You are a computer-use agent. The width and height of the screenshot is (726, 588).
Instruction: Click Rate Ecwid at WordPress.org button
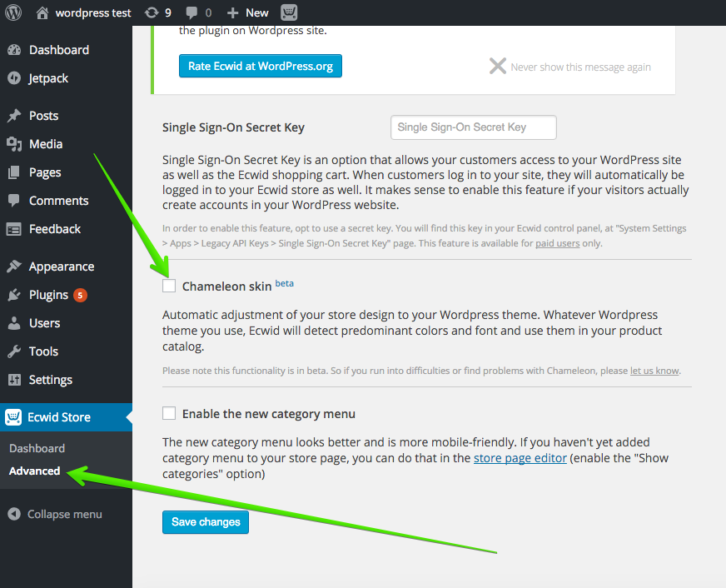pyautogui.click(x=261, y=66)
